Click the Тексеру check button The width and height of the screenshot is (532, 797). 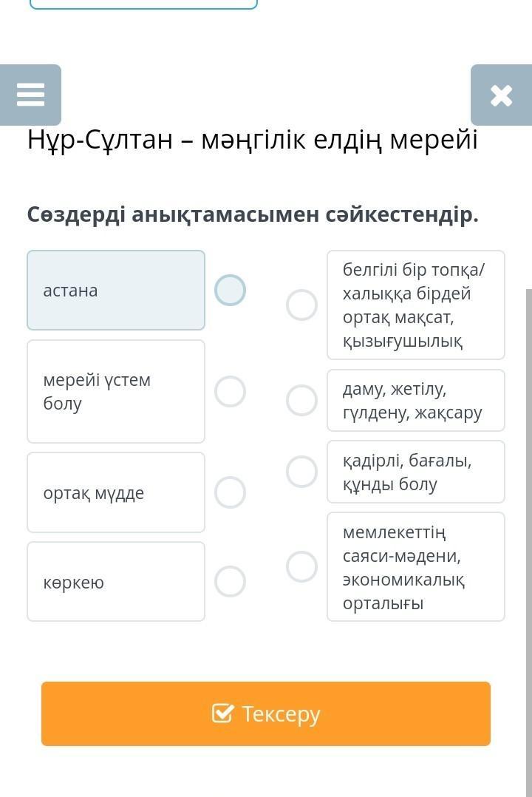266,713
